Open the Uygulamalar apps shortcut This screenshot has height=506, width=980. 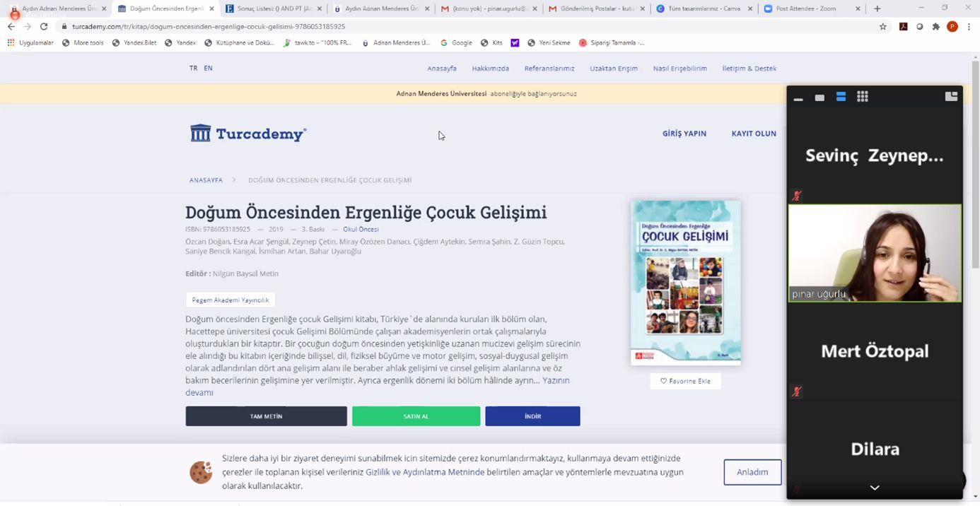point(30,42)
